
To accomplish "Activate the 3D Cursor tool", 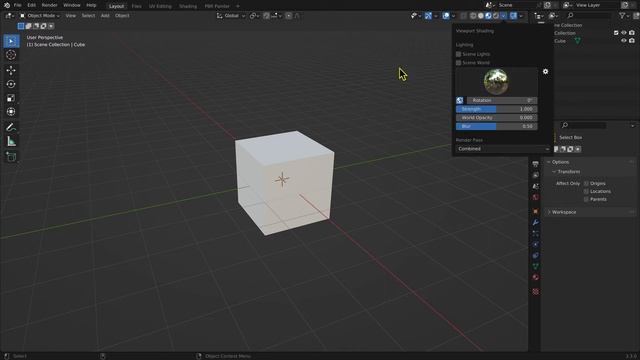I will click(x=11, y=55).
